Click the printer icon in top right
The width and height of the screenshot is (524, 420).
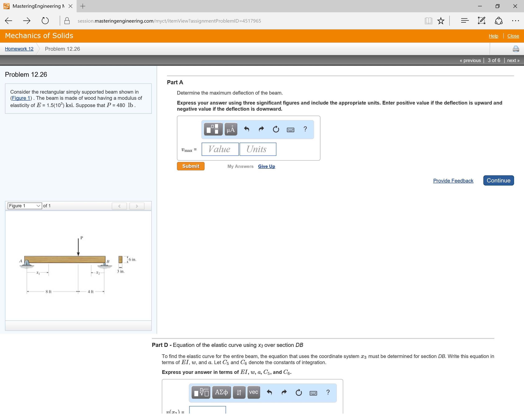click(516, 48)
